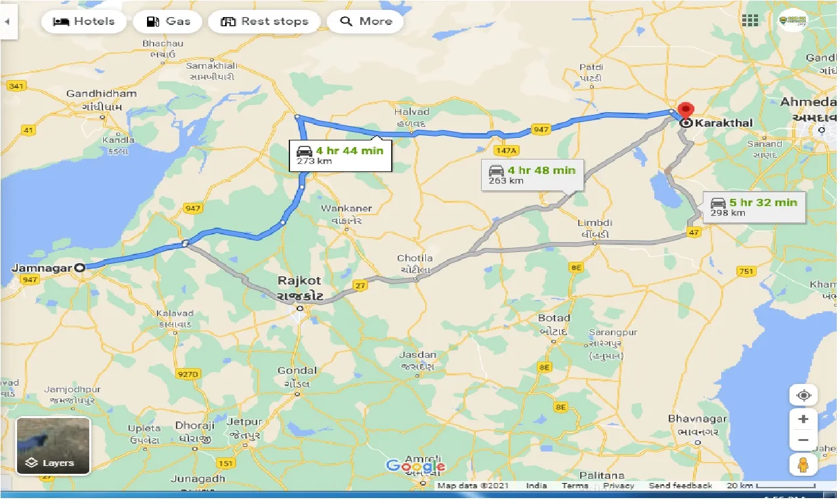Image resolution: width=840 pixels, height=504 pixels.
Task: Click the Jamnagar origin marker
Action: point(80,268)
